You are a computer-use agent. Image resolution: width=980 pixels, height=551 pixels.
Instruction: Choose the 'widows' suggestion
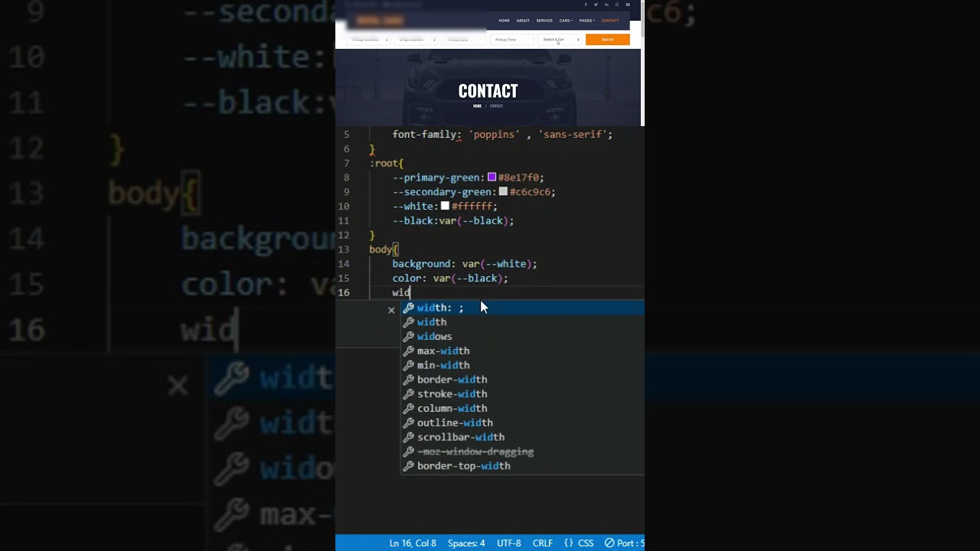click(x=523, y=337)
